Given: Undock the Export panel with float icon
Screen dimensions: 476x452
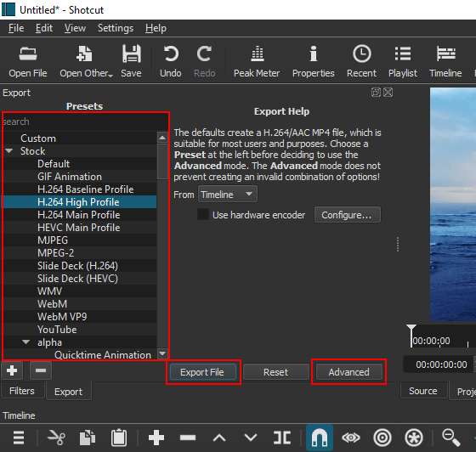Looking at the screenshot, I should click(376, 93).
